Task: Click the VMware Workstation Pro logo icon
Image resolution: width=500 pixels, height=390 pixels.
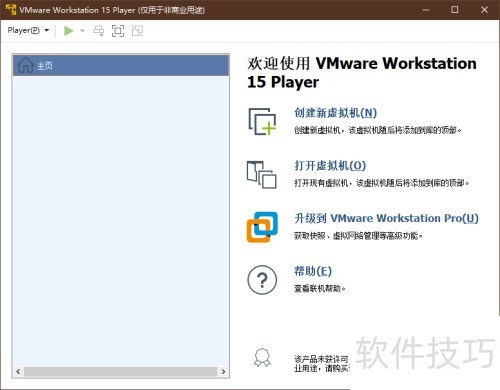Action: pyautogui.click(x=262, y=227)
